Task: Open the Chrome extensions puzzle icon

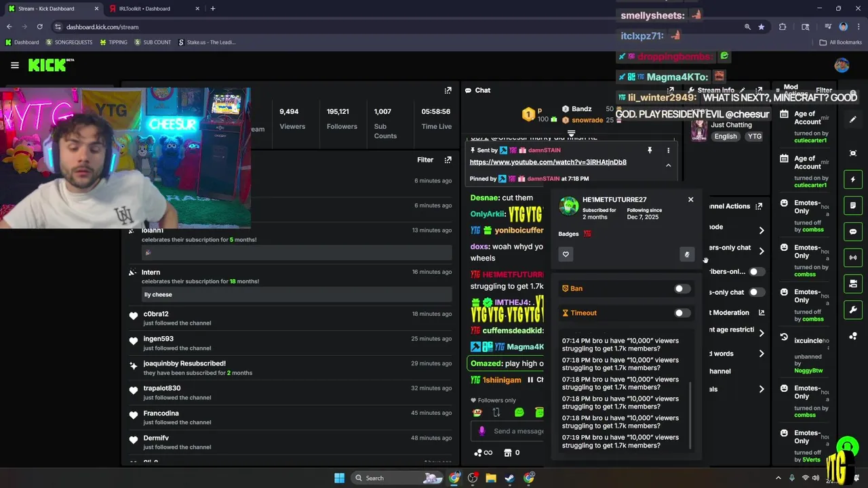Action: [783, 26]
